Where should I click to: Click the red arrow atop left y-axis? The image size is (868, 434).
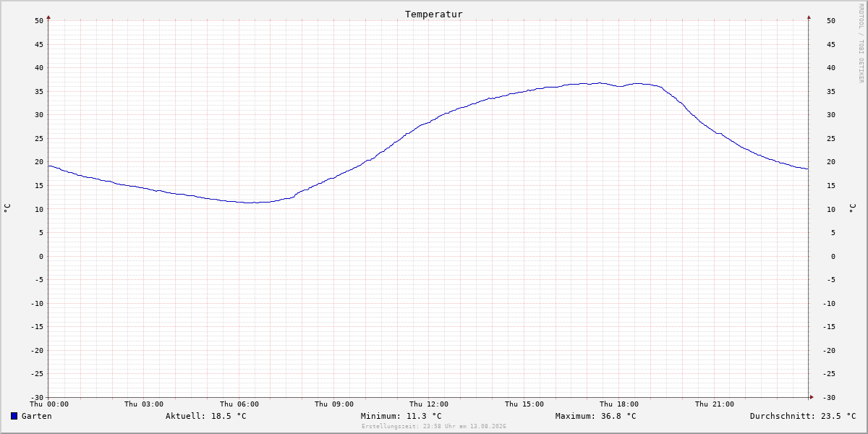[x=48, y=17]
